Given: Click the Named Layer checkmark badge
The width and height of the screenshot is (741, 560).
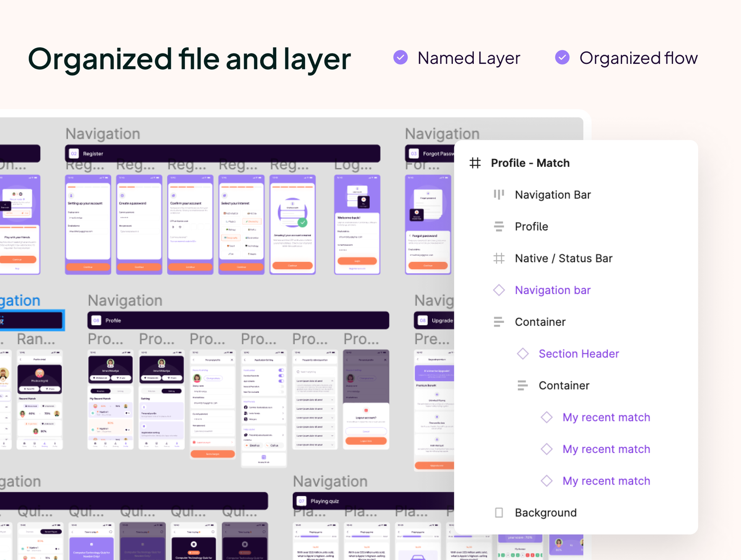Looking at the screenshot, I should [401, 58].
